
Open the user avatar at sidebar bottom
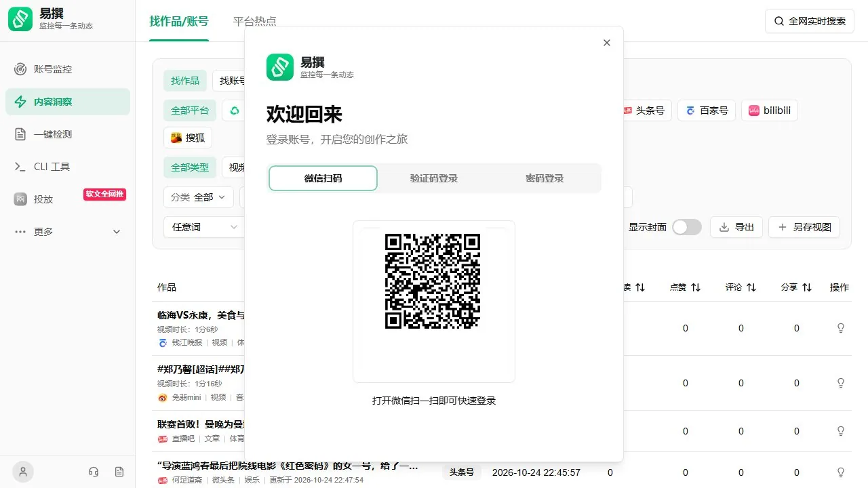coord(23,472)
